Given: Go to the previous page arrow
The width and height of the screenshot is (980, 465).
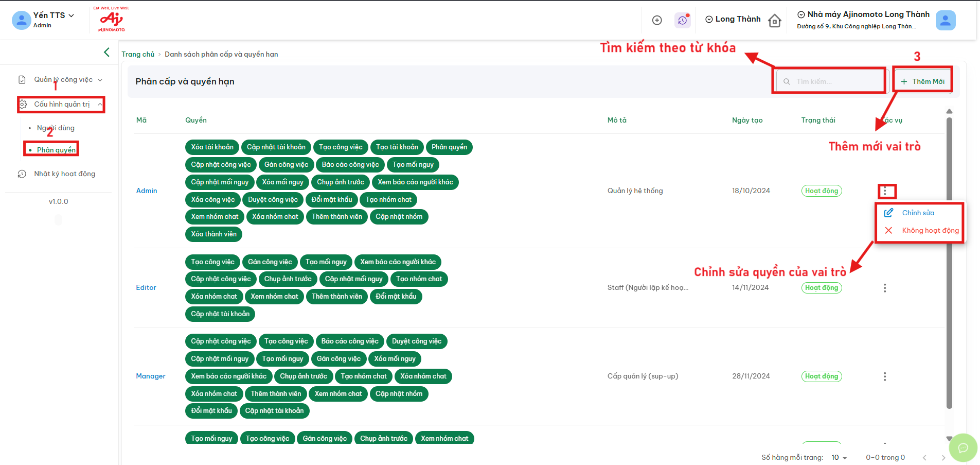Looking at the screenshot, I should point(924,457).
